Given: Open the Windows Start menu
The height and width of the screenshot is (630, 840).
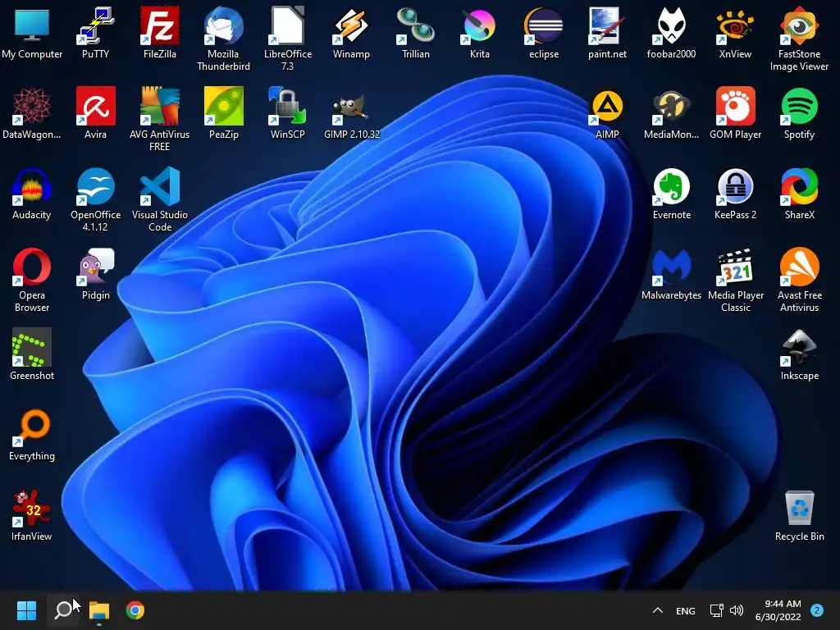Looking at the screenshot, I should pos(26,610).
